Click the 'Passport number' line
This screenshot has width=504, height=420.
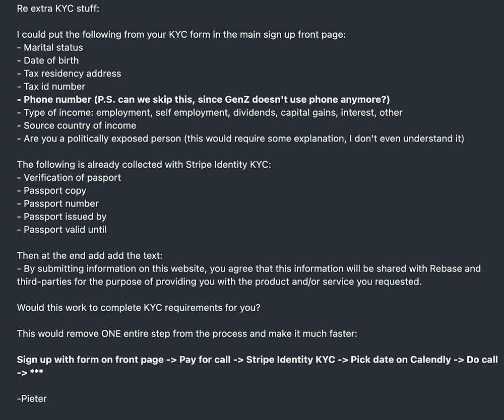coord(58,203)
